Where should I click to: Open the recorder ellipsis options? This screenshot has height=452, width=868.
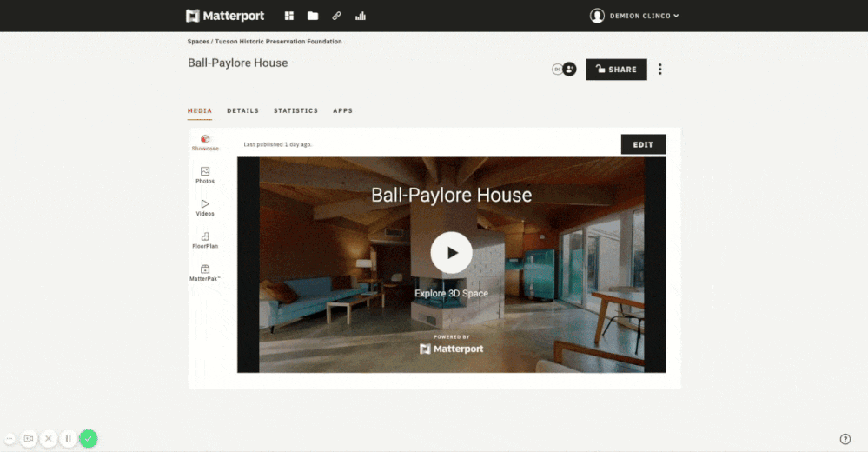point(10,439)
